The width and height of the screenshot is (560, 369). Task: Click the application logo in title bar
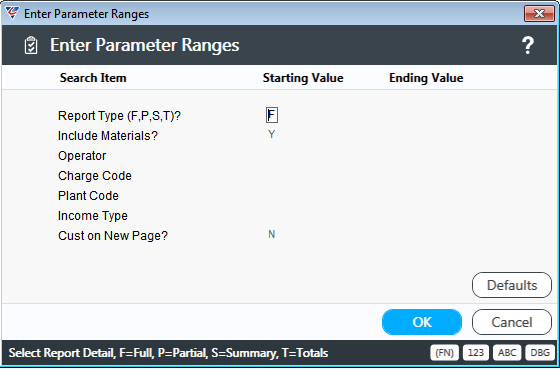click(x=12, y=13)
